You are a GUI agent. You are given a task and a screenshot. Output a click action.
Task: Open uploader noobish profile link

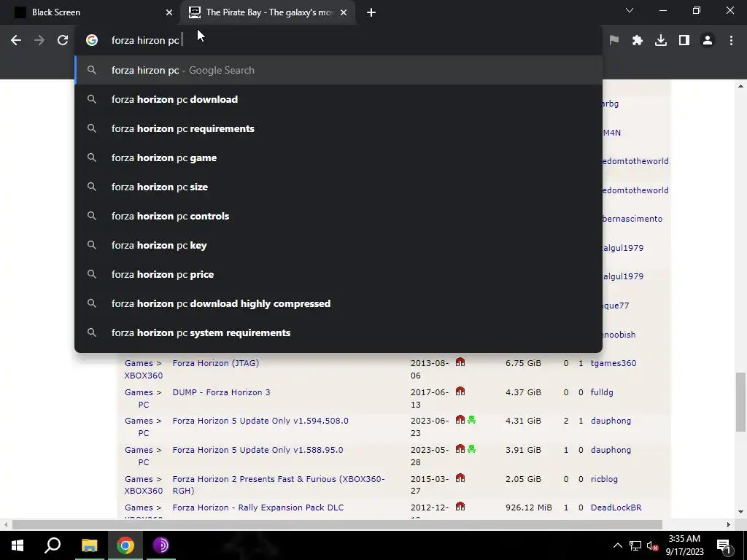(x=619, y=335)
